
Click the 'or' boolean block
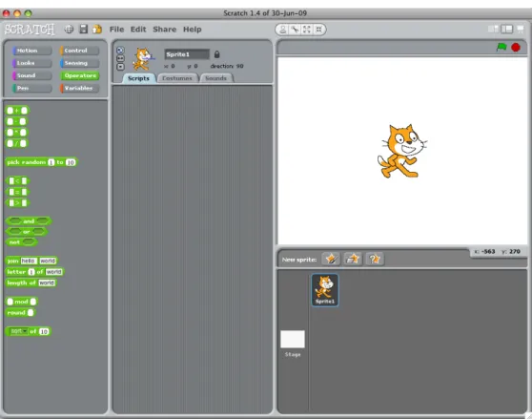coord(27,232)
